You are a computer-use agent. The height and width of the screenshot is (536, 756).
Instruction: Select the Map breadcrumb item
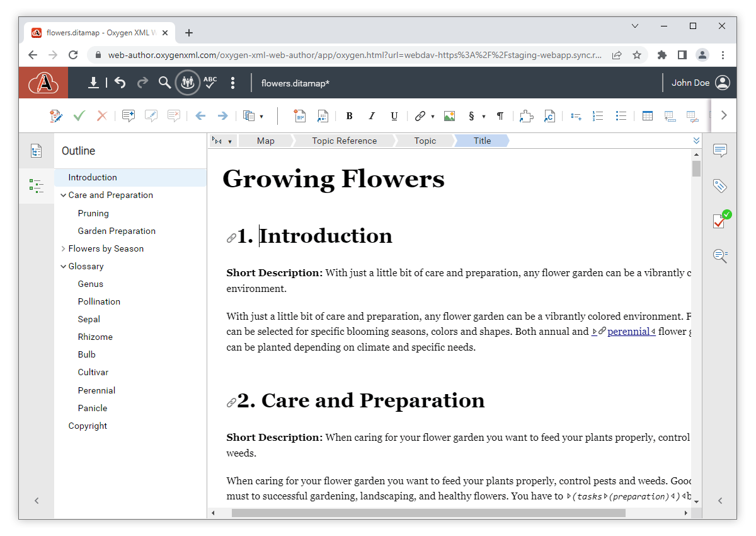(266, 141)
